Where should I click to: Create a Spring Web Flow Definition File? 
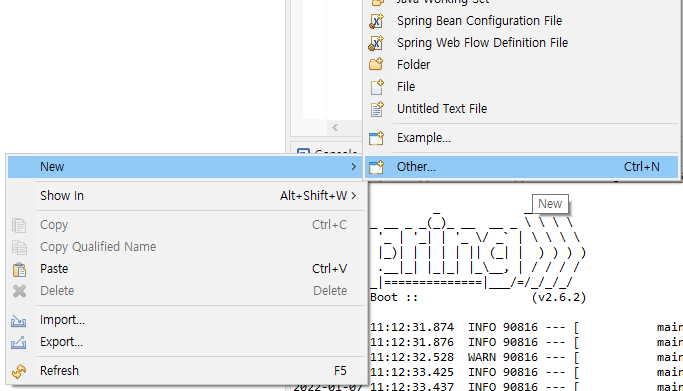click(521, 43)
